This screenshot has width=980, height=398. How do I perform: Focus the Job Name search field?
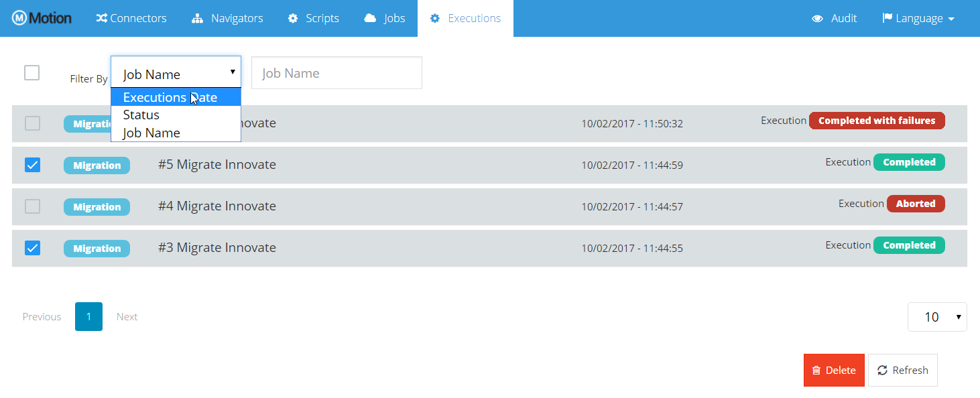coord(336,73)
